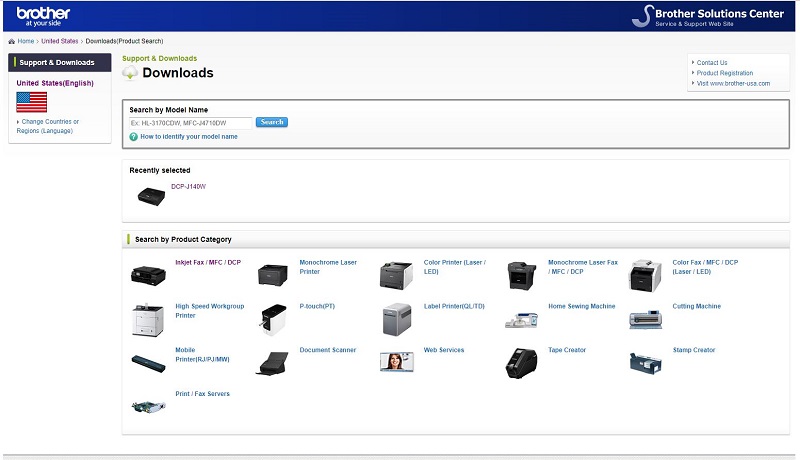Open the High Speed Workgroup Printer link

click(210, 311)
